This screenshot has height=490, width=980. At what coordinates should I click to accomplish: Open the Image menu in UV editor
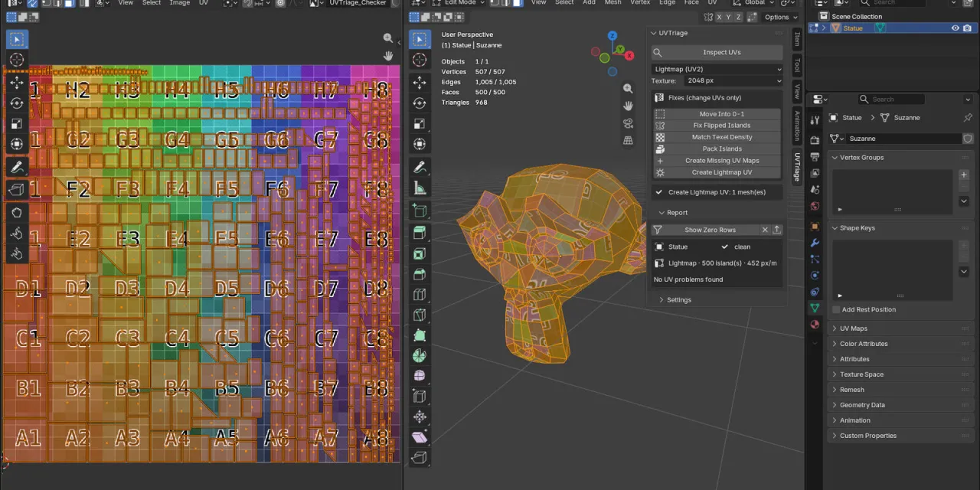click(180, 3)
